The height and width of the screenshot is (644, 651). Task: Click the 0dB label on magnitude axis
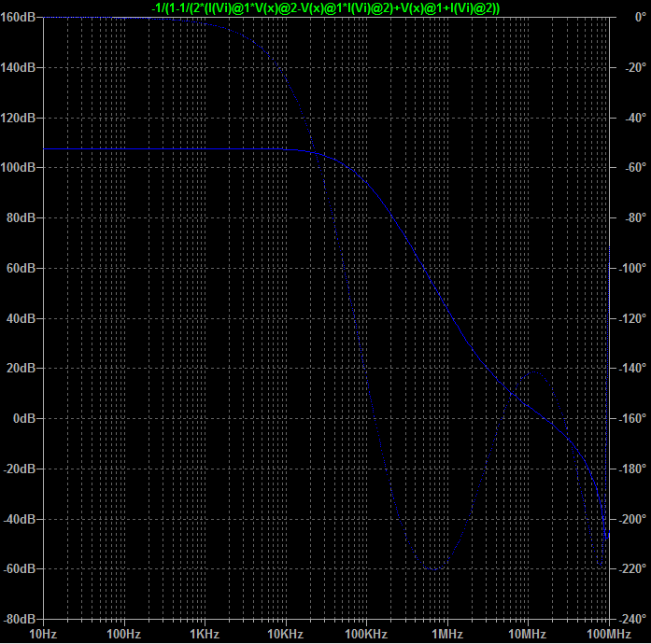(24, 418)
